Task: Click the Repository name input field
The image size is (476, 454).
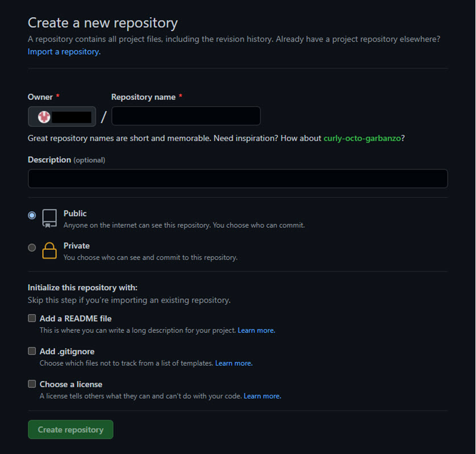Action: 186,115
